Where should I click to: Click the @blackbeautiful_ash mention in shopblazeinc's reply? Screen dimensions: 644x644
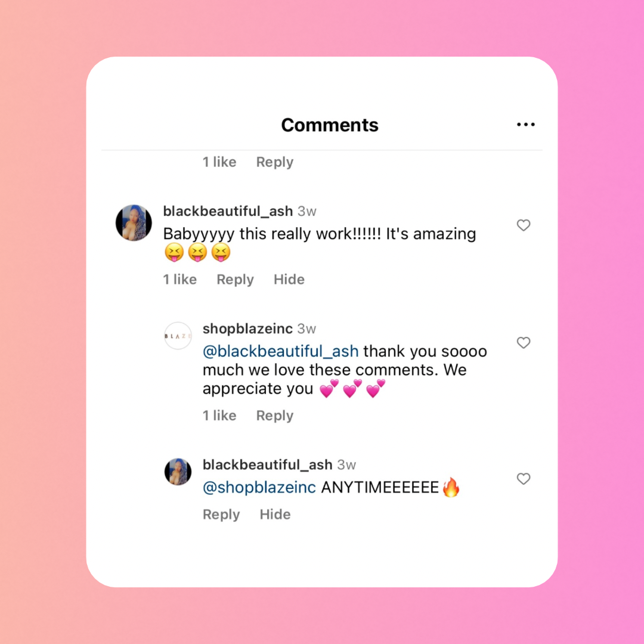point(280,351)
